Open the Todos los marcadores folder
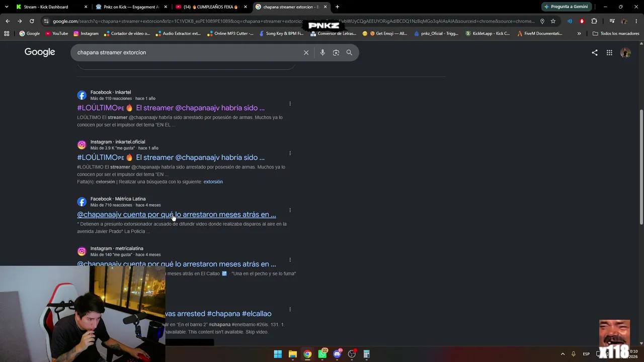This screenshot has height=362, width=644. tap(616, 34)
